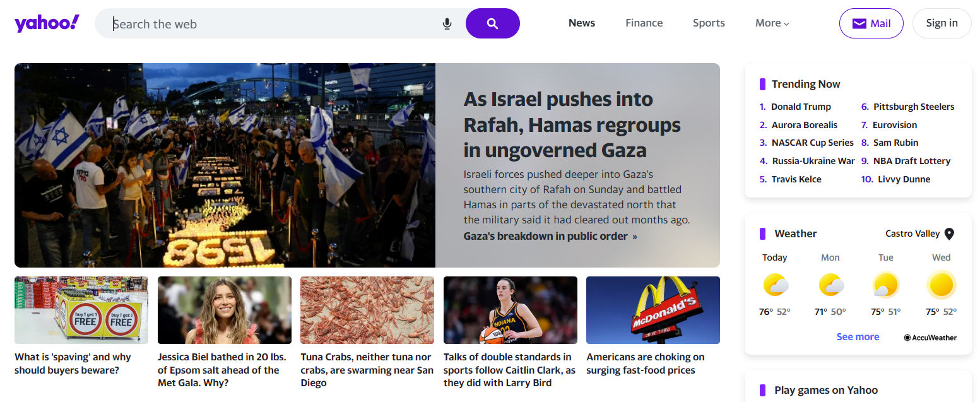Open Yahoo Mail button
The image size is (980, 402).
pos(871,23)
